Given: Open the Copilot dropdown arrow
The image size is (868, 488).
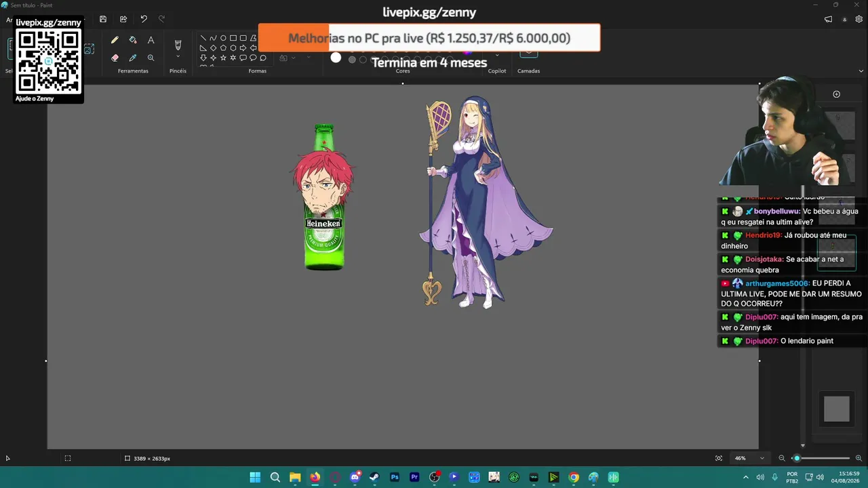Looking at the screenshot, I should click(497, 56).
